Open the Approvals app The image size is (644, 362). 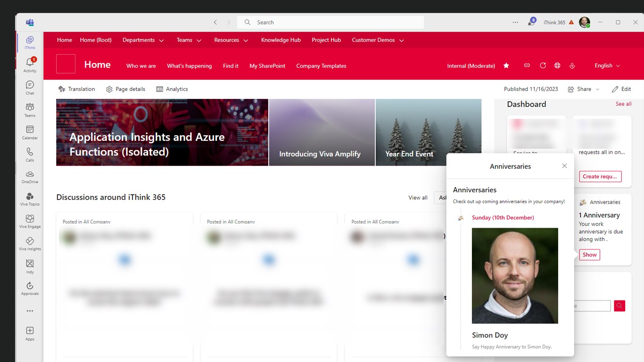(x=30, y=288)
